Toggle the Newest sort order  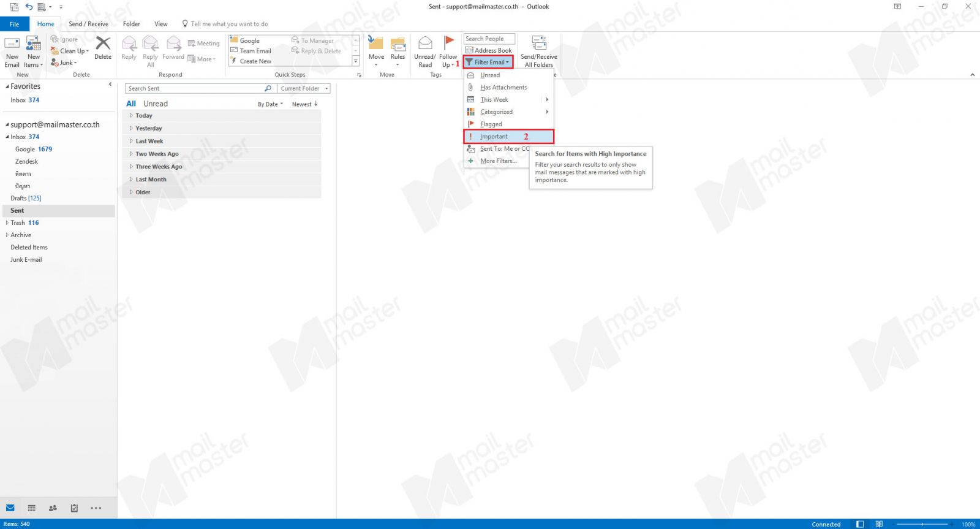tap(304, 104)
